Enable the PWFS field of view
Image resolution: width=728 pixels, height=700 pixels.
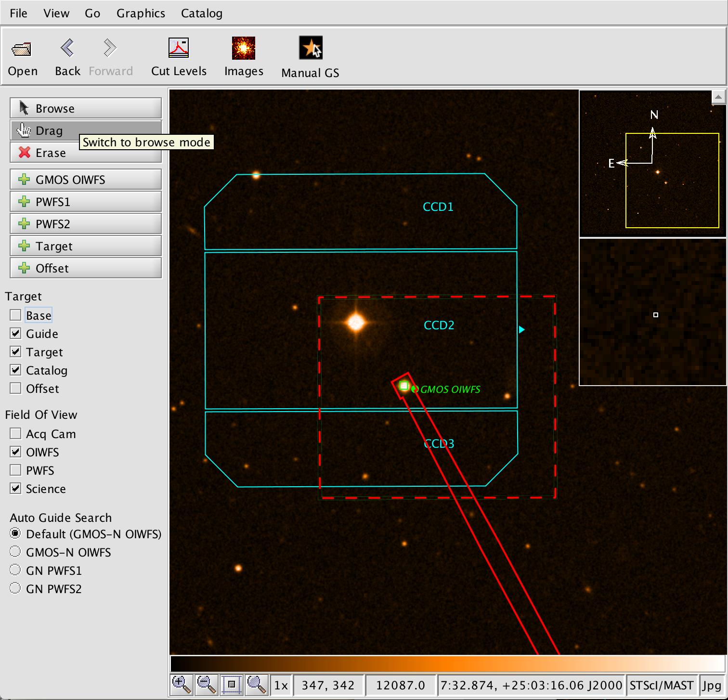click(x=16, y=470)
